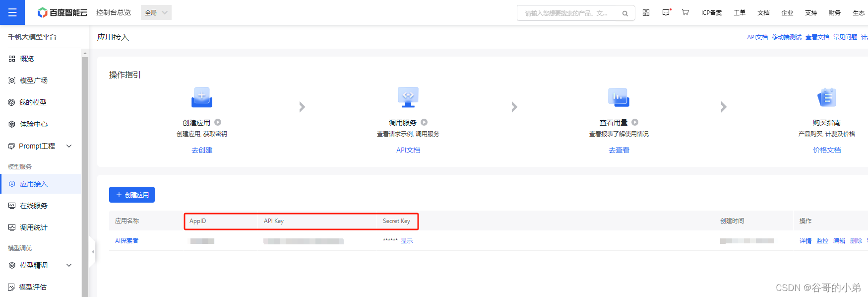
Task: Open the 支持 top menu
Action: (x=811, y=13)
